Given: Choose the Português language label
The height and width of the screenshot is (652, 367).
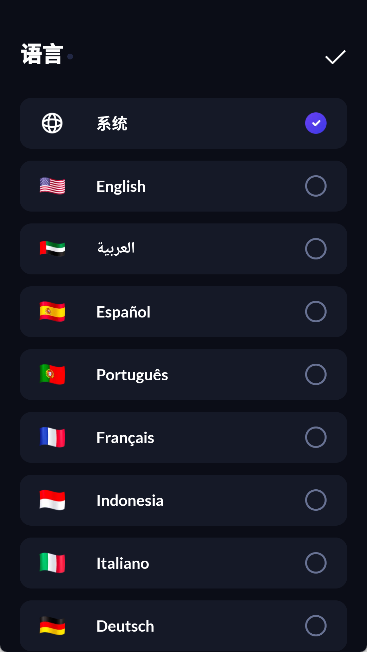Looking at the screenshot, I should pyautogui.click(x=132, y=375).
